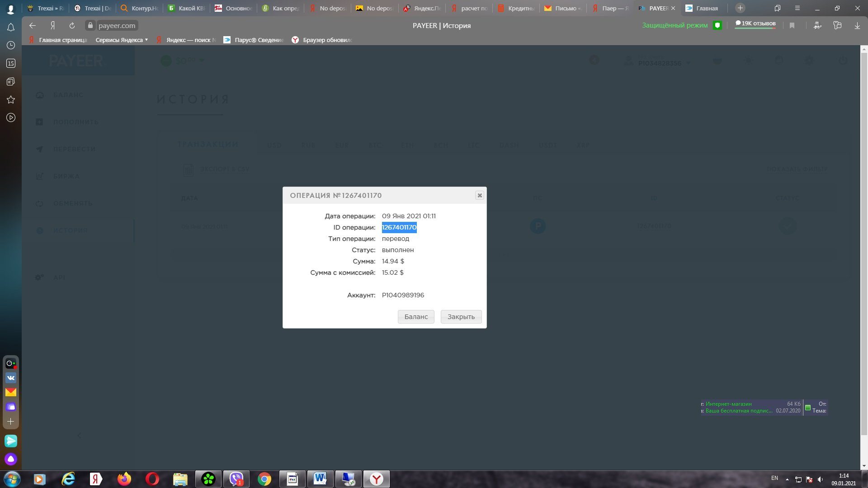This screenshot has height=488, width=868.
Task: Open Google Chrome from taskbar
Action: [x=264, y=479]
